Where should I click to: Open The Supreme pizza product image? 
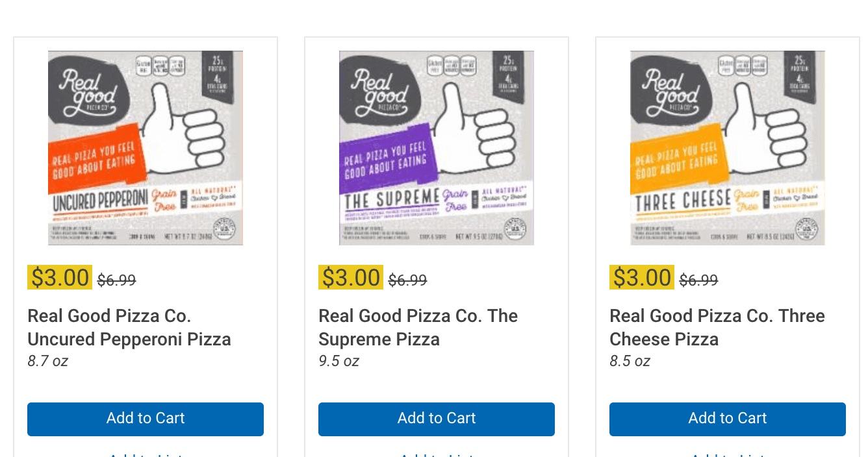437,148
